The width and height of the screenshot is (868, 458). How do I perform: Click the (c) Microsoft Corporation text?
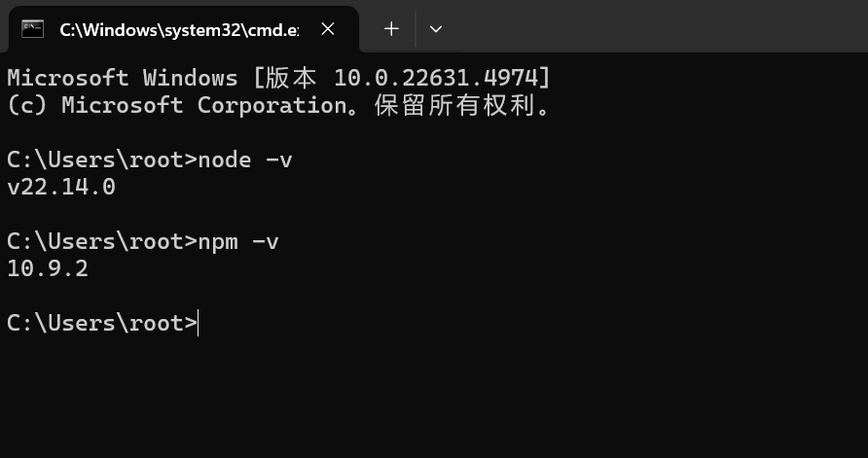point(177,105)
